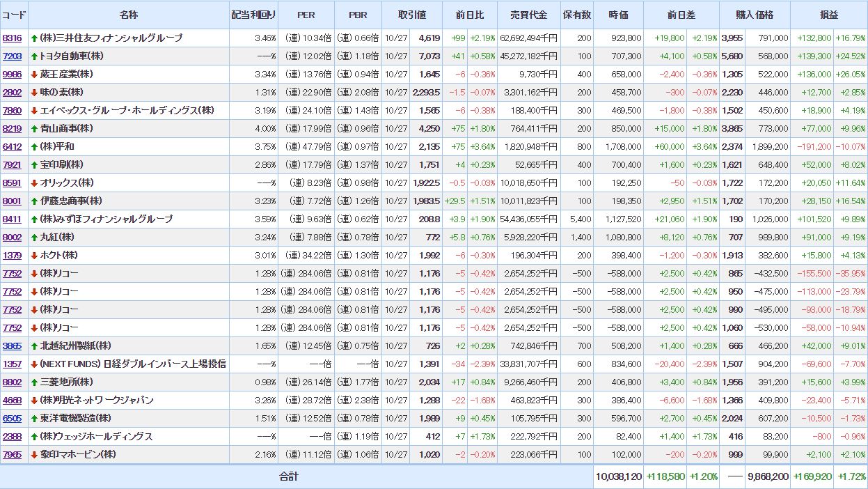Click the 損益 column header
The image size is (868, 489).
829,15
